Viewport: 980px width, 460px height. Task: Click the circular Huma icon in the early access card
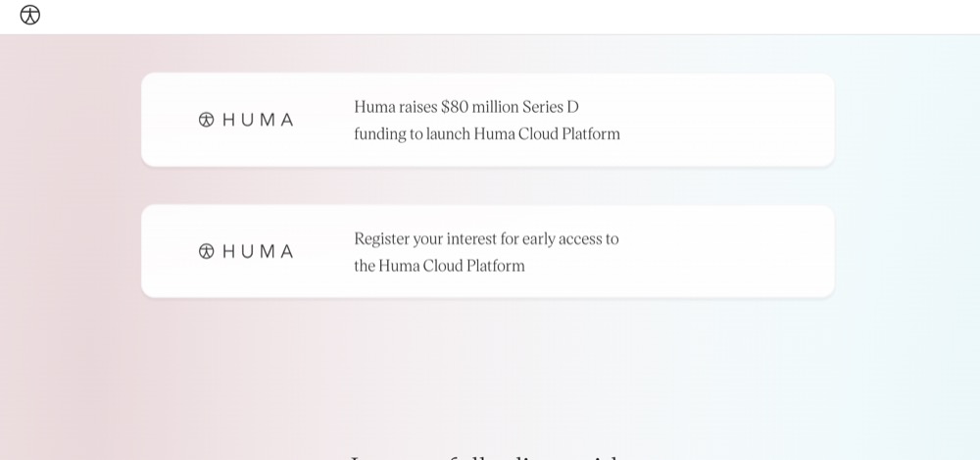[206, 251]
